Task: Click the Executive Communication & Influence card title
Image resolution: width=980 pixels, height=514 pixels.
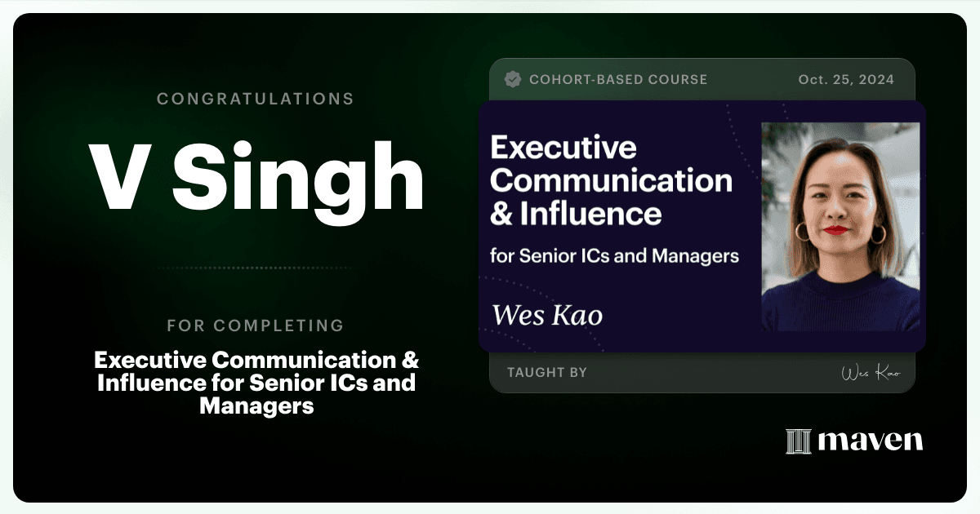Action: pos(611,181)
